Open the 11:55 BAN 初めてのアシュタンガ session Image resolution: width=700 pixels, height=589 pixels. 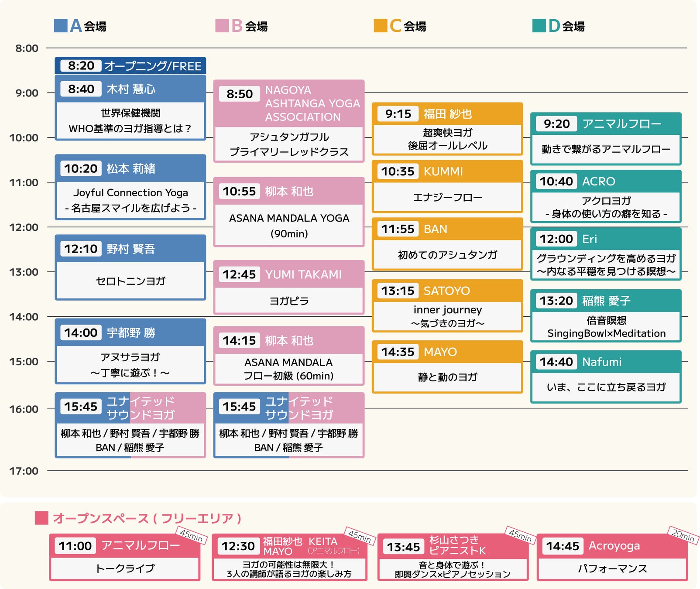[447, 244]
